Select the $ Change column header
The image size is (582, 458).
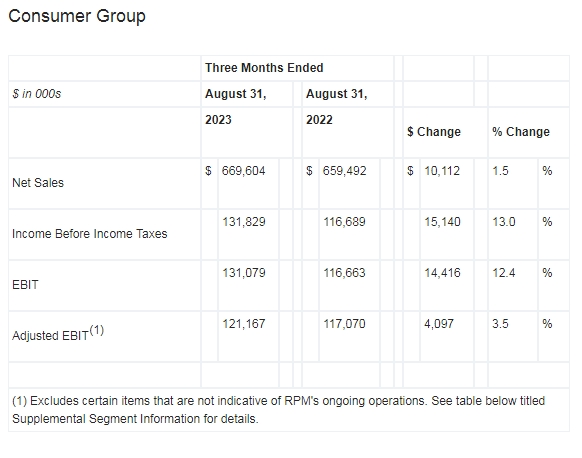pyautogui.click(x=434, y=132)
